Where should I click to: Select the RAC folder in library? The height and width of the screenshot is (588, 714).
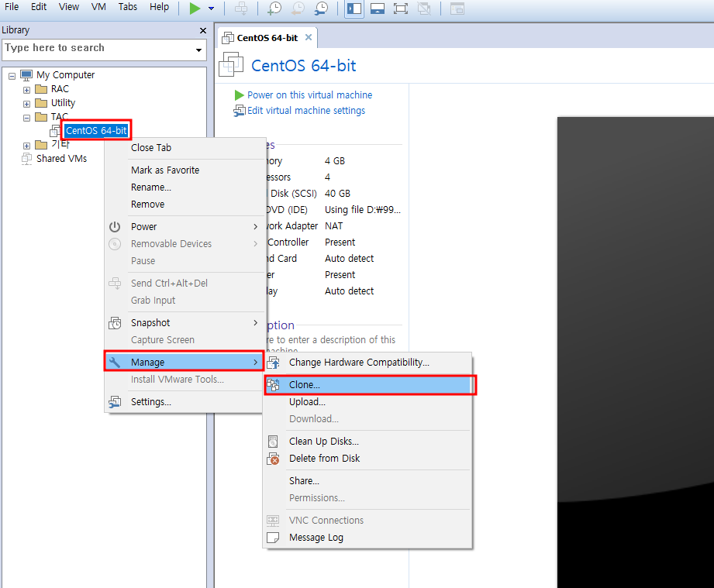click(60, 89)
